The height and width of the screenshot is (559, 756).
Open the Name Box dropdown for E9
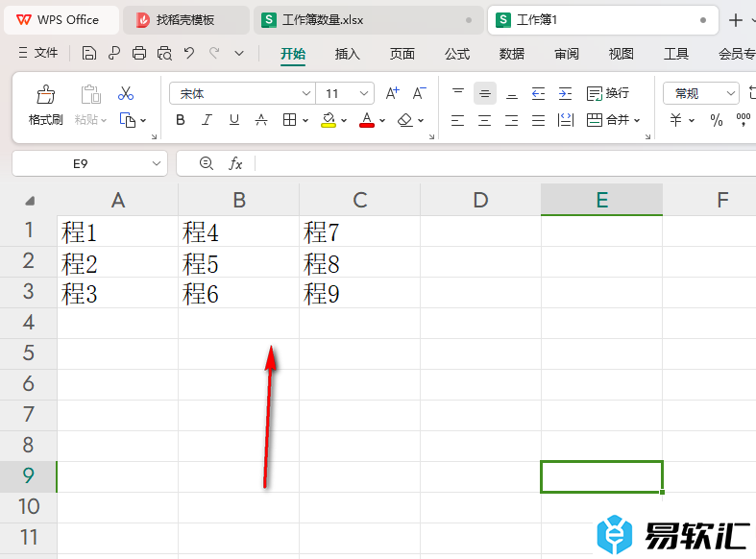(157, 163)
